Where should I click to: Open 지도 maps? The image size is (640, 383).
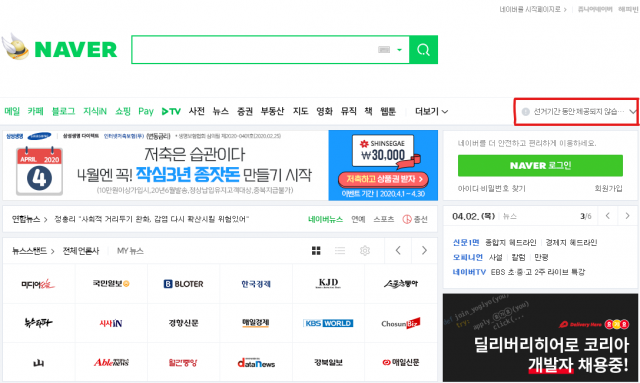tap(300, 111)
